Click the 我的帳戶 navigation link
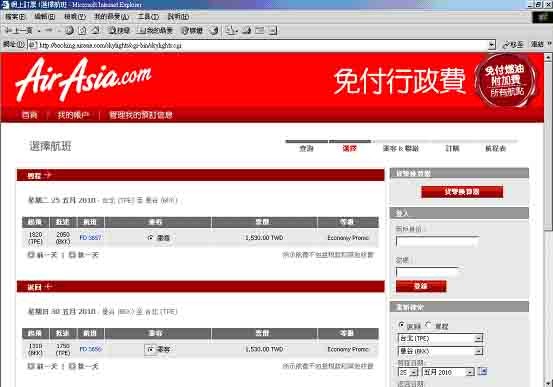 pyautogui.click(x=73, y=115)
